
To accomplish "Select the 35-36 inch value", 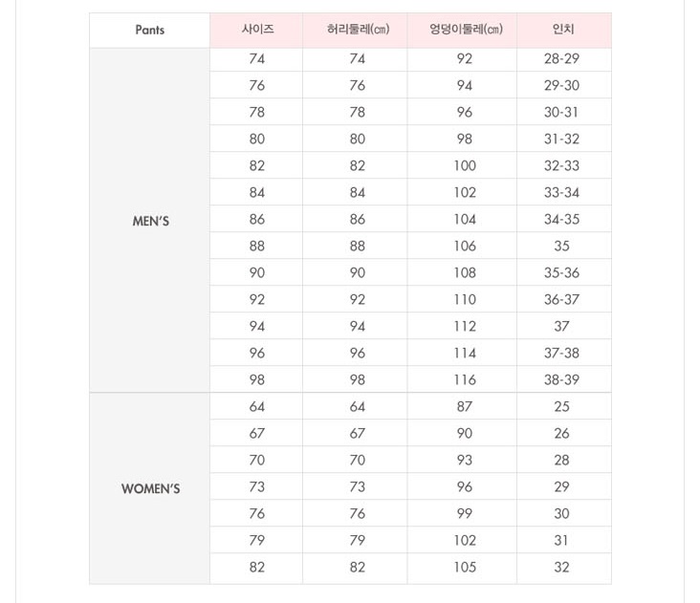I will tap(562, 272).
